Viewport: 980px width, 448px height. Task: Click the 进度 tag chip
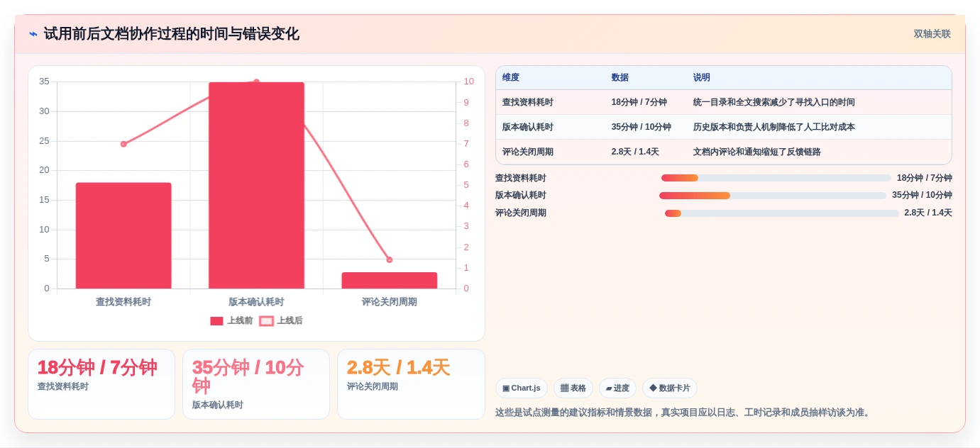pos(617,388)
